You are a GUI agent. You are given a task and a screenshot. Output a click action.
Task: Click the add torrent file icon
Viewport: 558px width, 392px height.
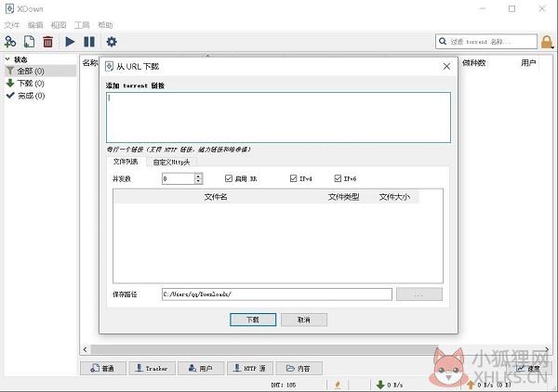[29, 42]
